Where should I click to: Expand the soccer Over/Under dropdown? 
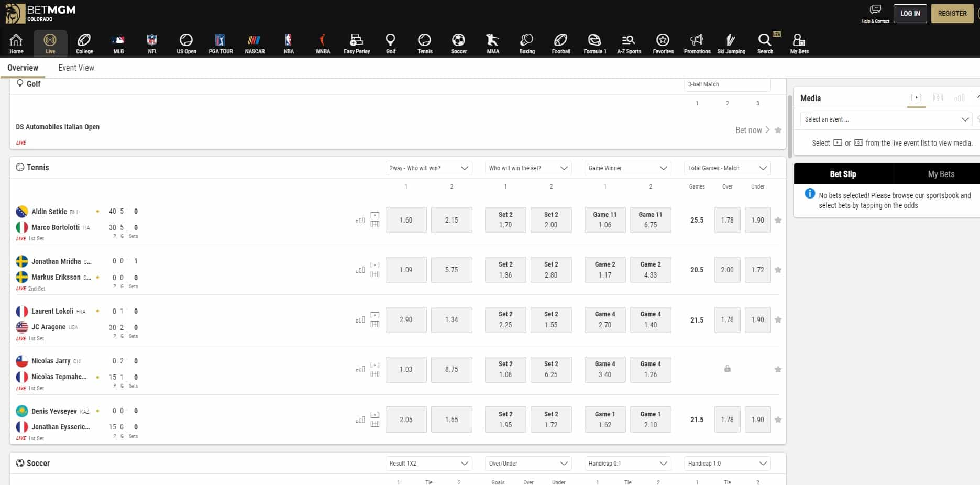point(528,464)
